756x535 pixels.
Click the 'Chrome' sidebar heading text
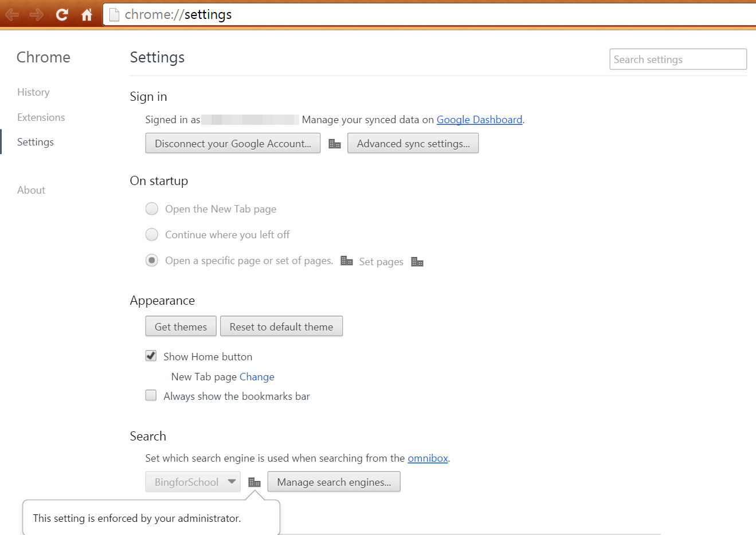click(x=44, y=57)
